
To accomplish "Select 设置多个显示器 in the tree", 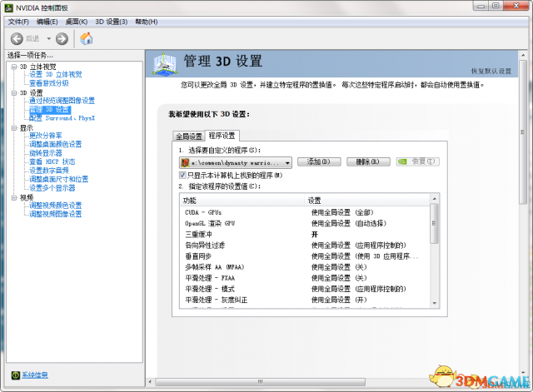I will point(52,188).
